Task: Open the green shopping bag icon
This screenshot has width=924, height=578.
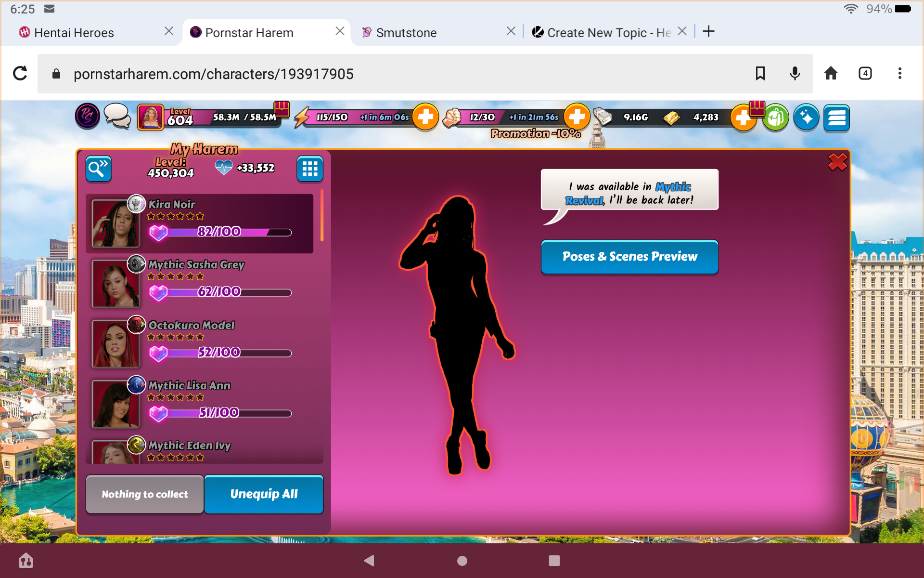Action: click(x=775, y=118)
